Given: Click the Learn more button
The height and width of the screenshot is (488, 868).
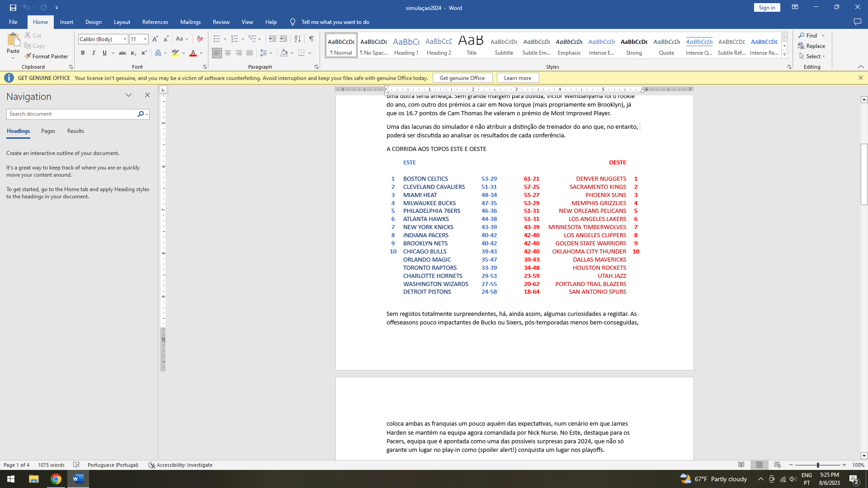Looking at the screenshot, I should click(518, 78).
